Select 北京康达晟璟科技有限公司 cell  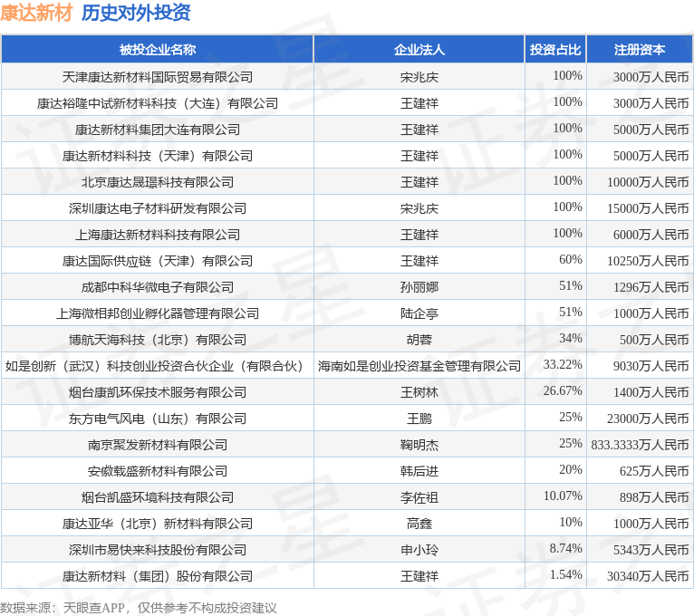coord(157,182)
